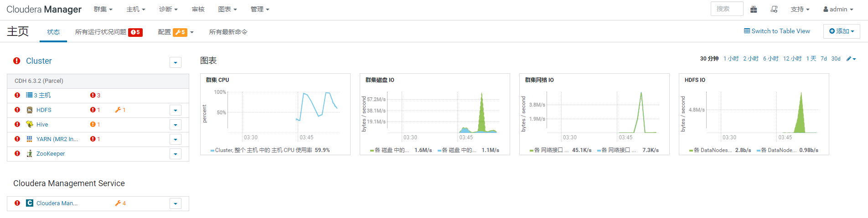The width and height of the screenshot is (868, 218).
Task: Select the 7d time range
Action: tap(824, 59)
